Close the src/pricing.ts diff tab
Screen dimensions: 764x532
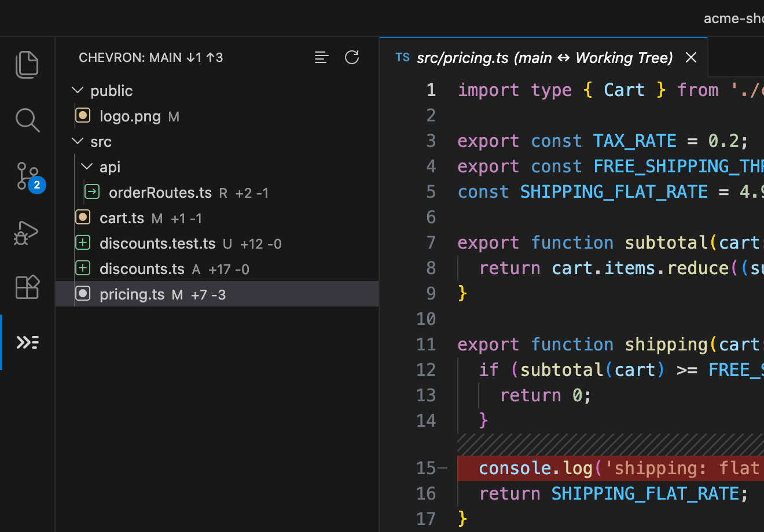pos(691,57)
